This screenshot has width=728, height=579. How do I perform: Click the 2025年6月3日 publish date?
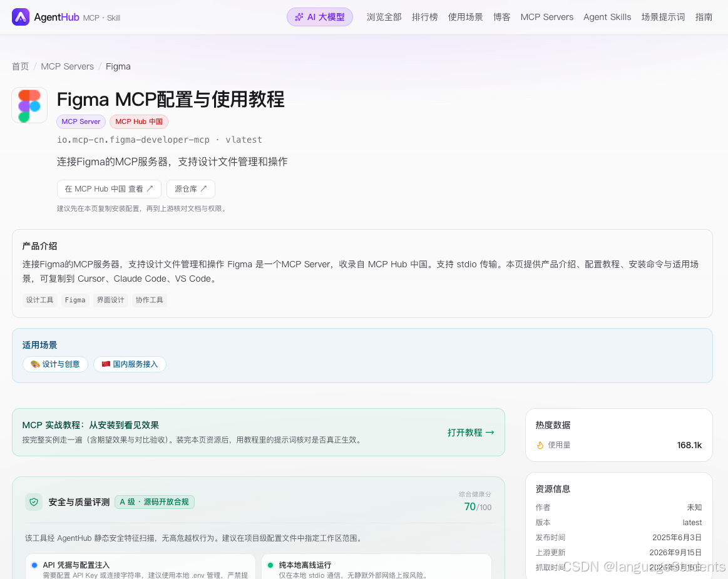pyautogui.click(x=677, y=537)
